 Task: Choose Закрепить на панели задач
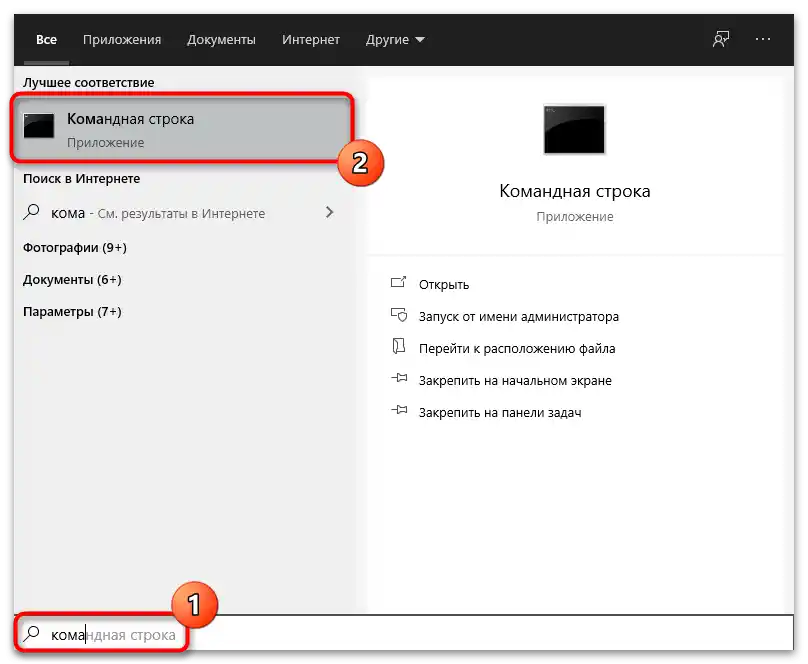pyautogui.click(x=500, y=413)
